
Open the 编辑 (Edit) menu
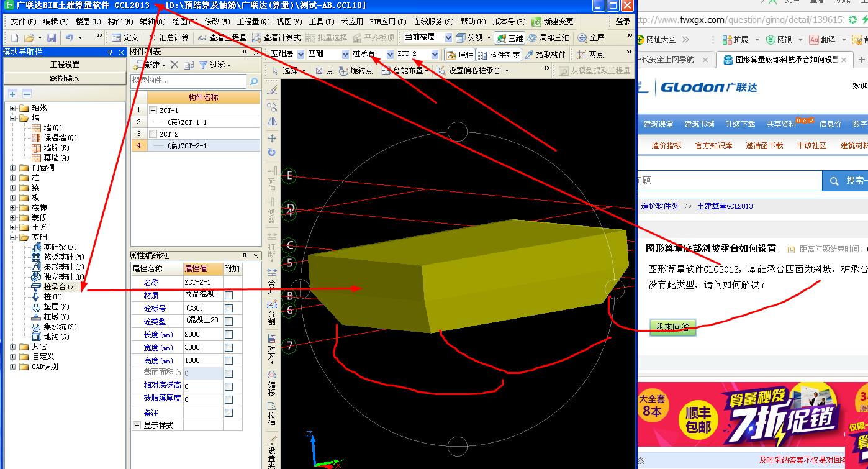click(56, 22)
